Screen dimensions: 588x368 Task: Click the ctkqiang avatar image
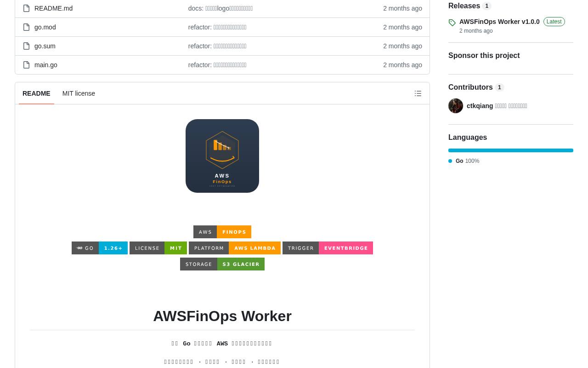456,106
